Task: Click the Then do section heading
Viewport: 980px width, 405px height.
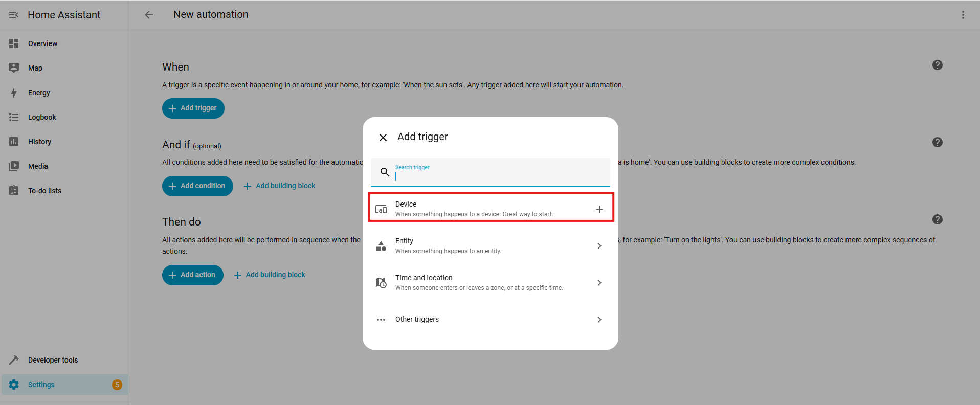Action: (x=182, y=222)
